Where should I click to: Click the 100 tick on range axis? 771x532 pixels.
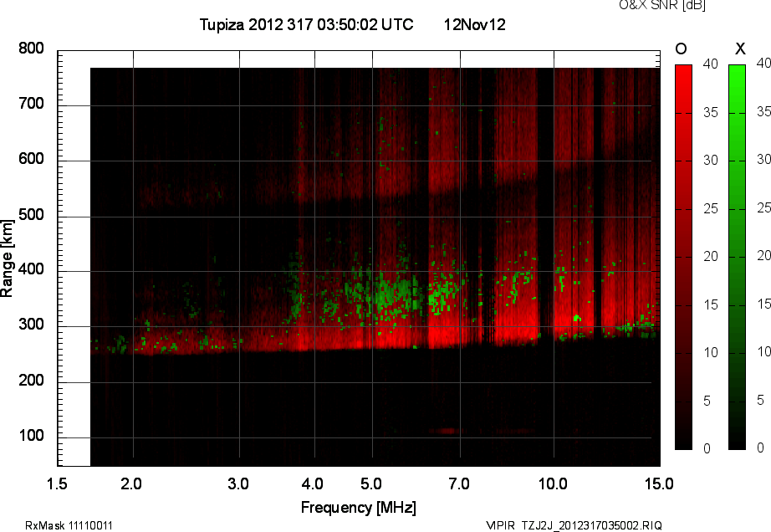click(32, 437)
